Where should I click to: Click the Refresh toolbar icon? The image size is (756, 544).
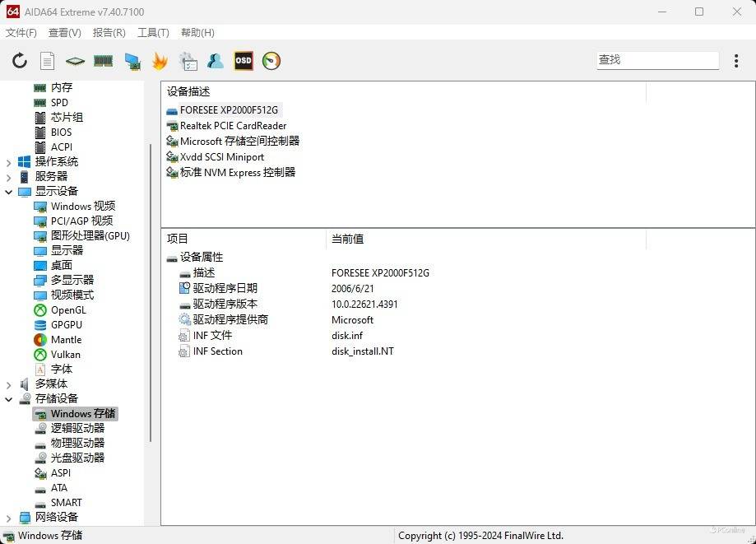(20, 61)
